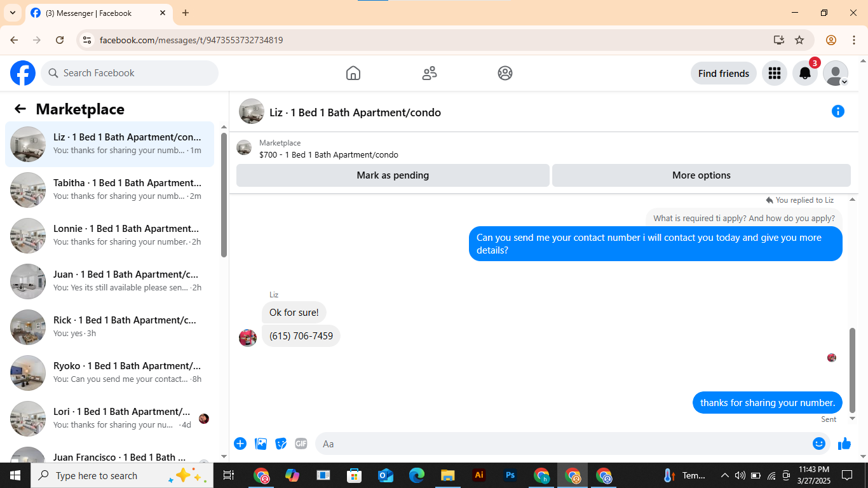Show hidden system tray icons
The image size is (868, 488).
pyautogui.click(x=725, y=475)
